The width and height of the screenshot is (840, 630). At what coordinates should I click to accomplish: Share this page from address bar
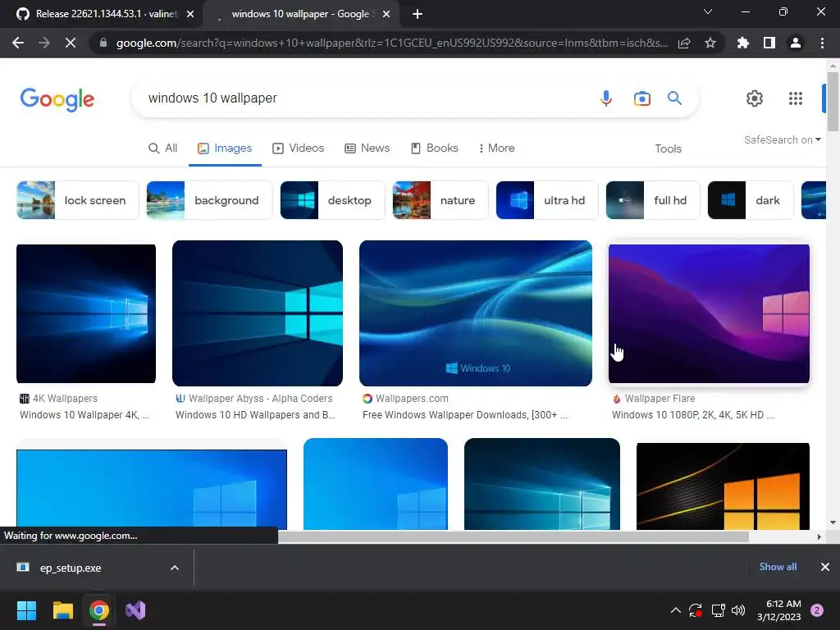tap(684, 43)
